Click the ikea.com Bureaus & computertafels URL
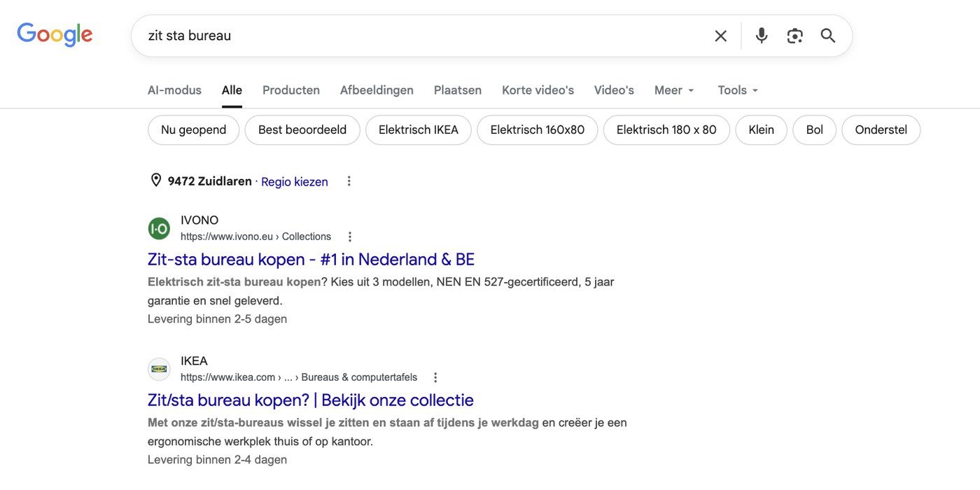Screen dimensions: 980x490 [x=299, y=377]
